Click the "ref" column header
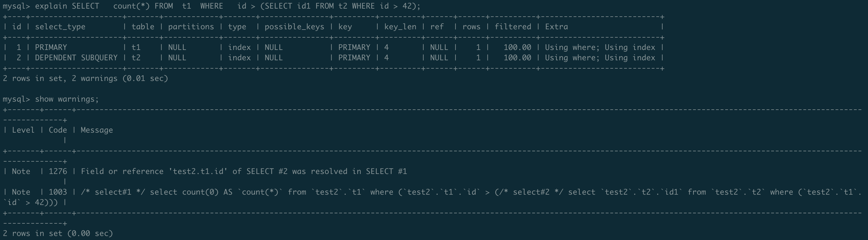 click(x=437, y=27)
